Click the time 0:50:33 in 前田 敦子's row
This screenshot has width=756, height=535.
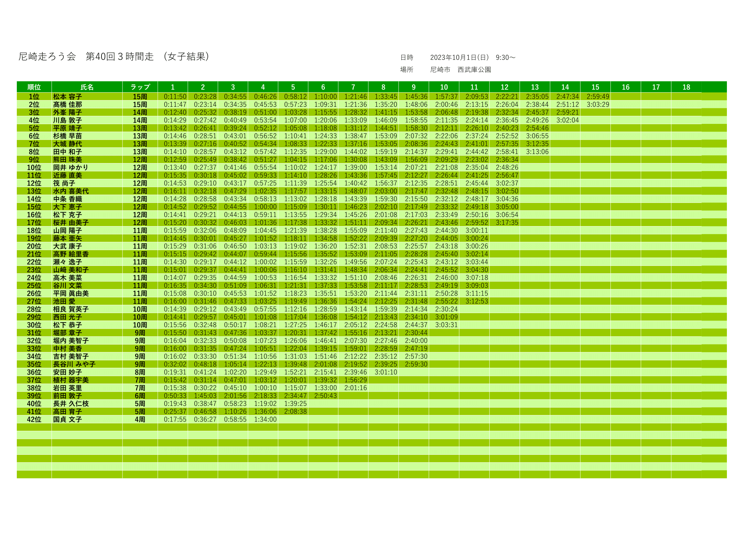point(175,396)
